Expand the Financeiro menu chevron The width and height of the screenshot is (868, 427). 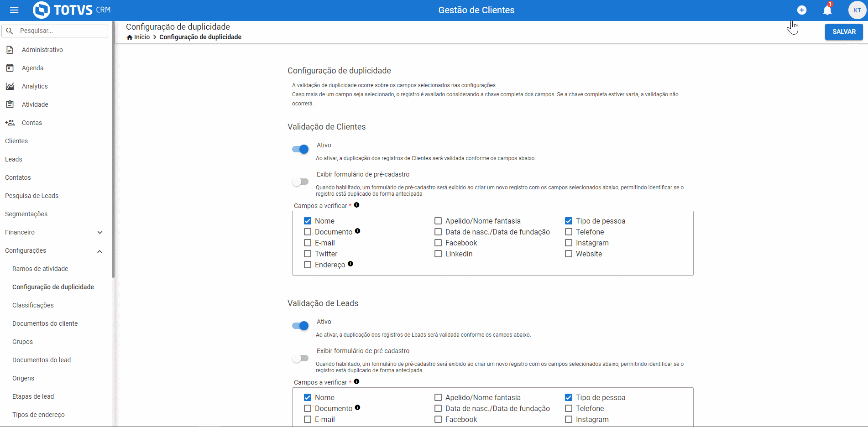click(x=100, y=232)
